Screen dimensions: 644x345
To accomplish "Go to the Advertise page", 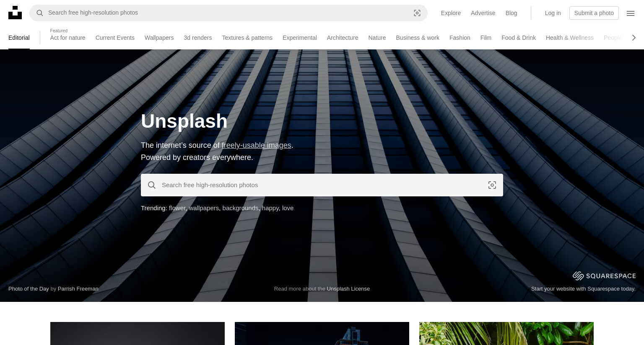I will (x=483, y=13).
